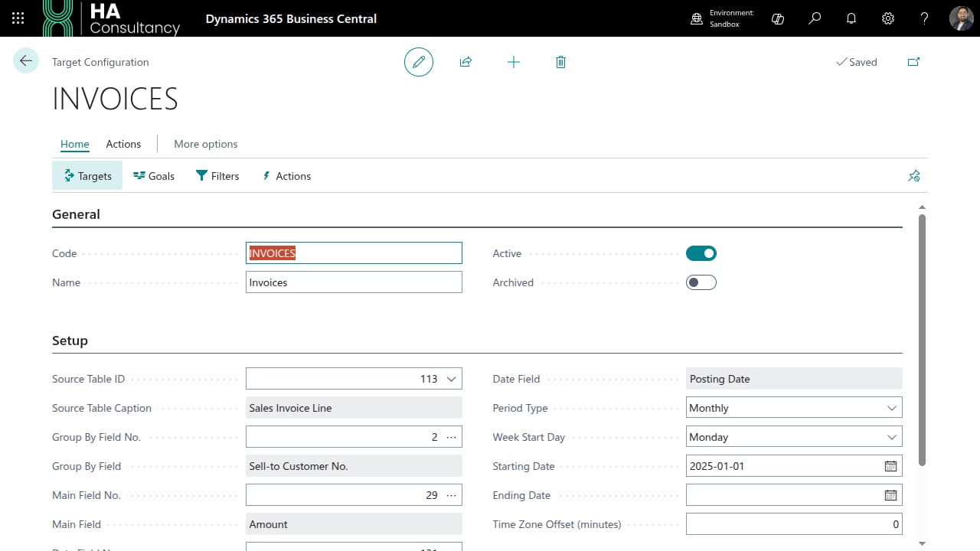Screen dimensions: 980x551
Task: Open the help question mark
Action: (925, 18)
